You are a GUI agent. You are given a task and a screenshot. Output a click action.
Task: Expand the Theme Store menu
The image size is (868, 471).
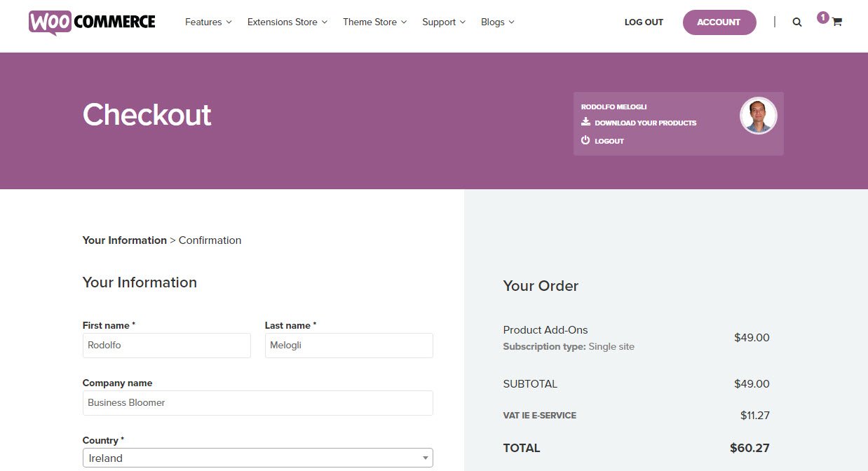click(374, 22)
